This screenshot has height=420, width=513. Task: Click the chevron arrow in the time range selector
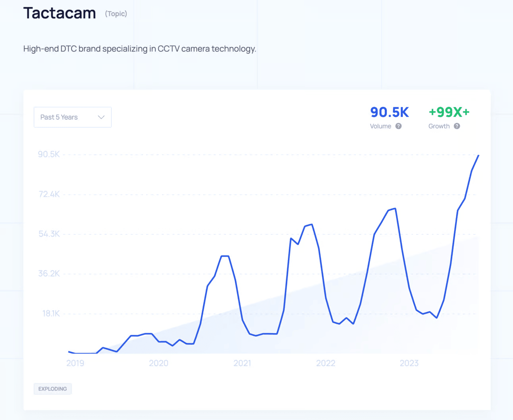coord(101,117)
